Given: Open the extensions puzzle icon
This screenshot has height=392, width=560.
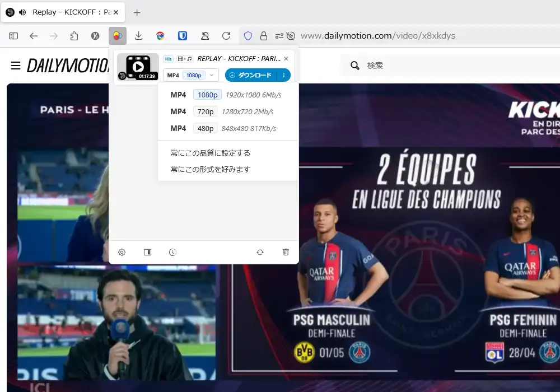Looking at the screenshot, I should pos(74,36).
